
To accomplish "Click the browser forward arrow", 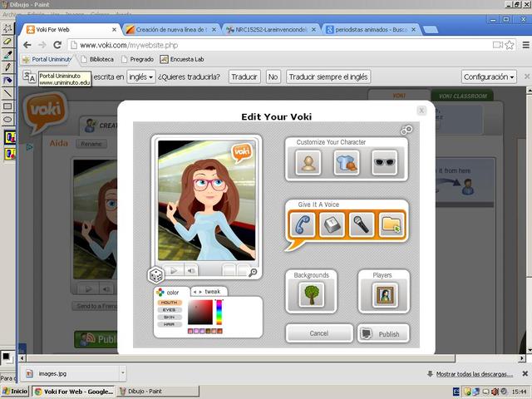I will [42, 45].
